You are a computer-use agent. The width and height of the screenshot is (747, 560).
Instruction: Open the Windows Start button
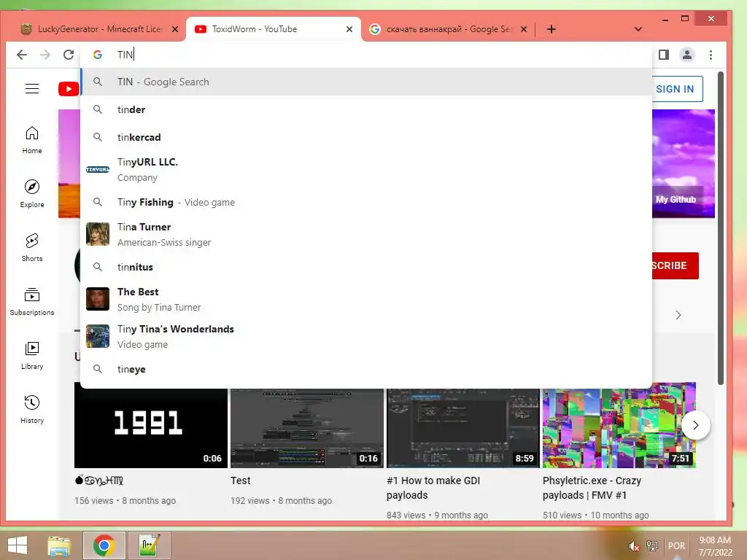(x=18, y=545)
